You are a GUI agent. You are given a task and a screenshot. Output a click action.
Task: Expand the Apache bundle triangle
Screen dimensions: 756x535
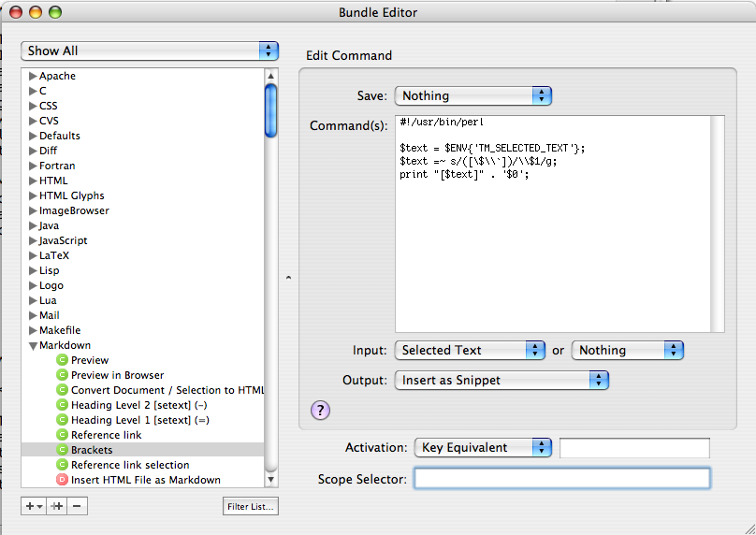click(33, 76)
